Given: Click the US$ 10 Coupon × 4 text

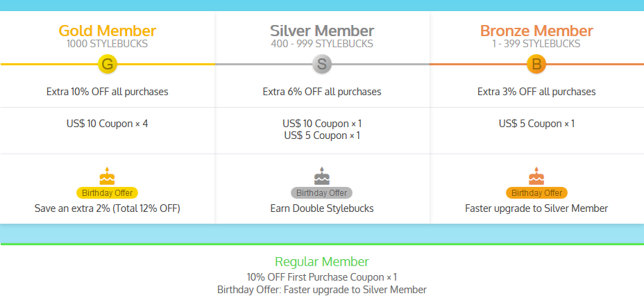Looking at the screenshot, I should pos(107,124).
